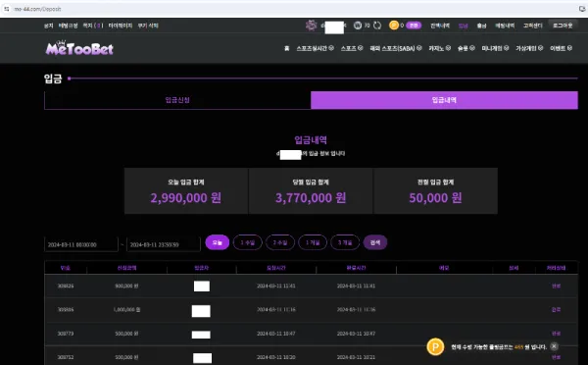
Task: Open the 쪽지 messages link
Action: click(x=93, y=26)
